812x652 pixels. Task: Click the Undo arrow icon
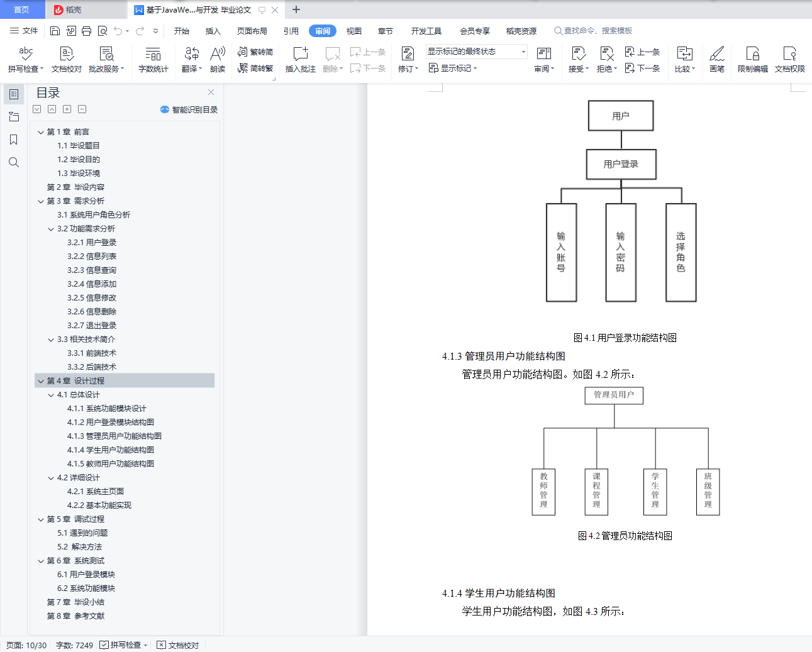(x=118, y=31)
